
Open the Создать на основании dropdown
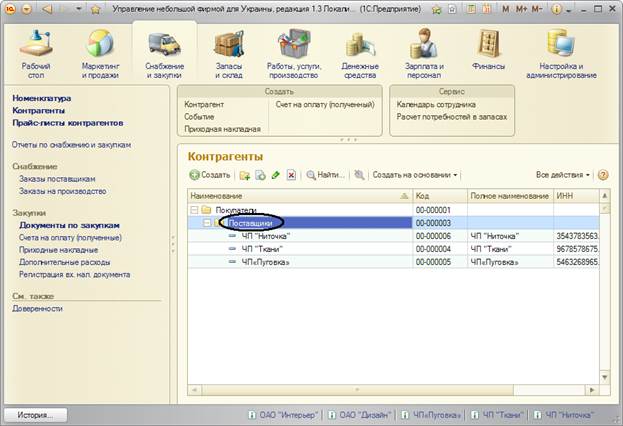click(x=415, y=175)
